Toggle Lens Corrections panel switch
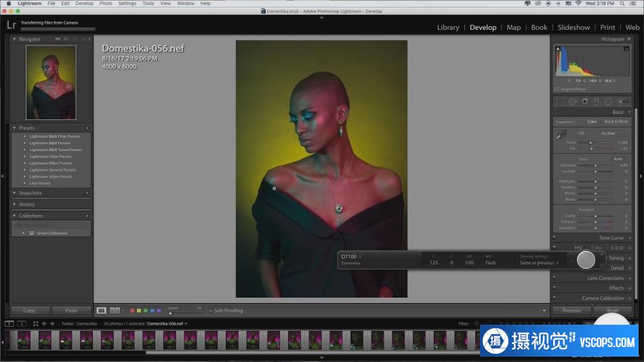644x362 pixels. [x=555, y=277]
